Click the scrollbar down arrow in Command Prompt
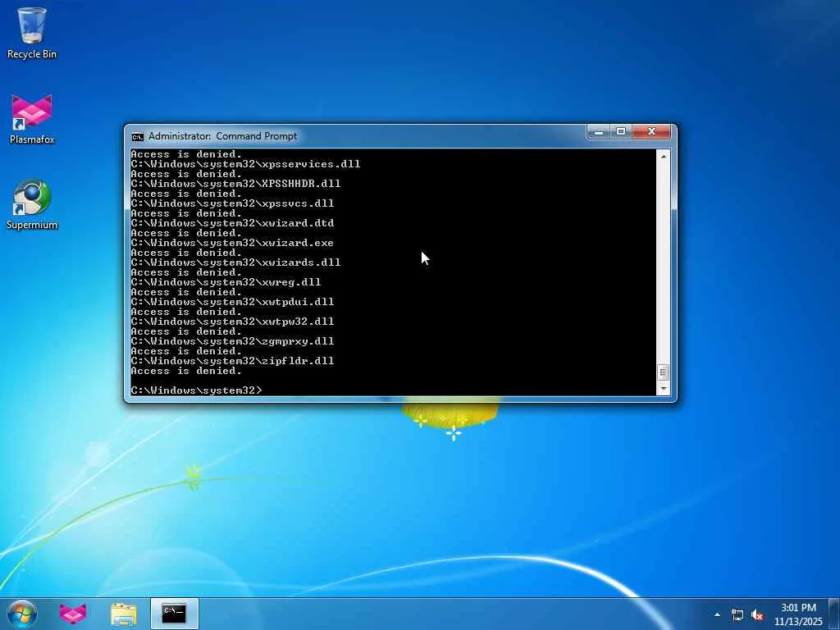The width and height of the screenshot is (840, 630). [663, 388]
